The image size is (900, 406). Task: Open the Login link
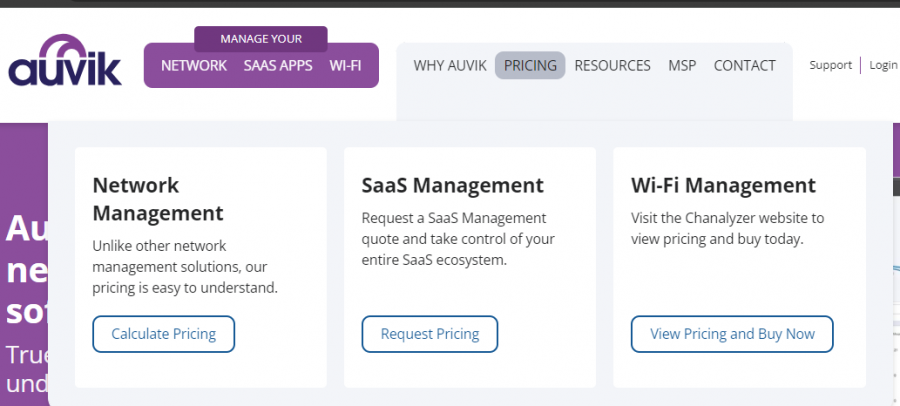tap(883, 65)
